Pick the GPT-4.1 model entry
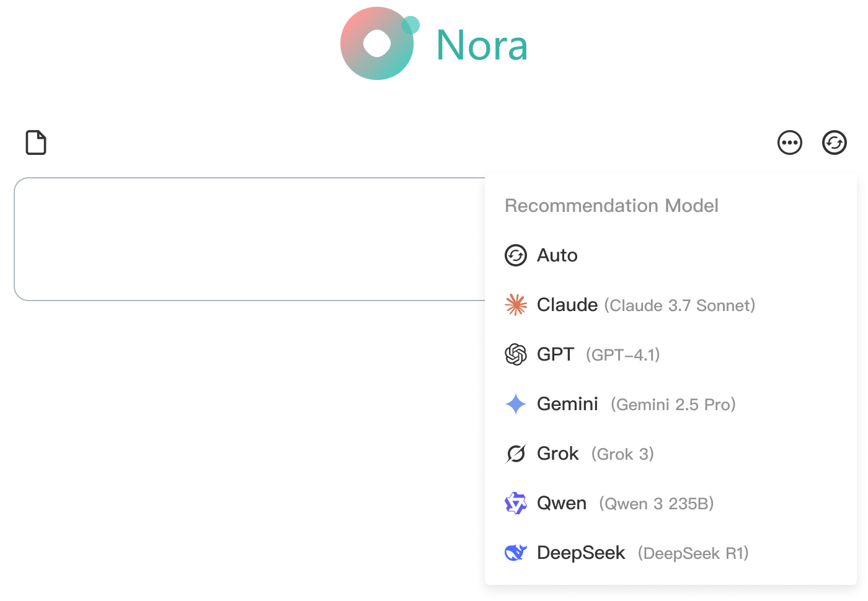Image resolution: width=868 pixels, height=601 pixels. click(671, 354)
